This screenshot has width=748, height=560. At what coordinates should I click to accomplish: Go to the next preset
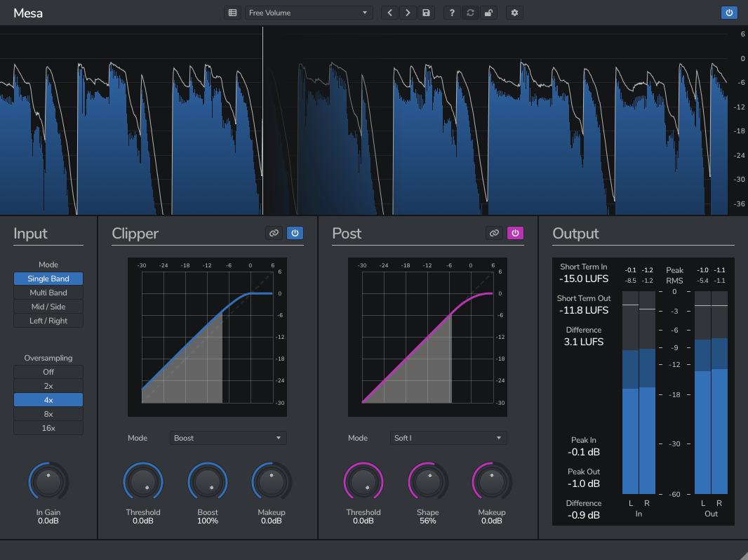pos(408,13)
